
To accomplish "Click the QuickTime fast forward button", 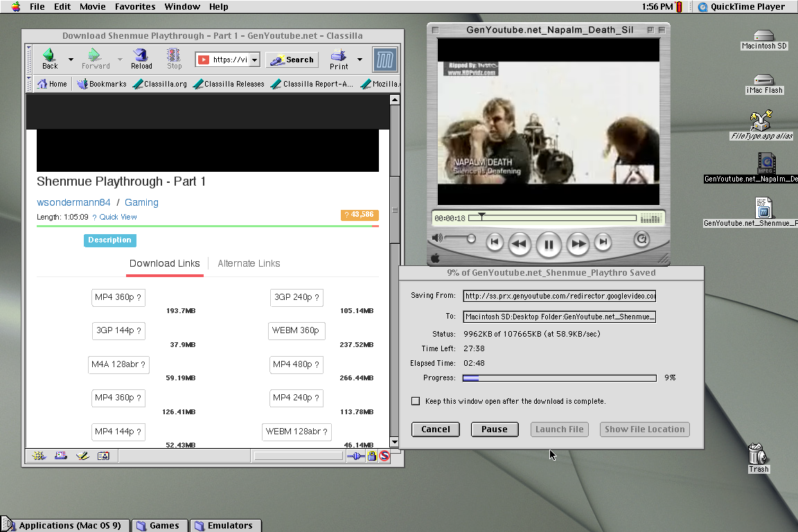I will click(578, 244).
